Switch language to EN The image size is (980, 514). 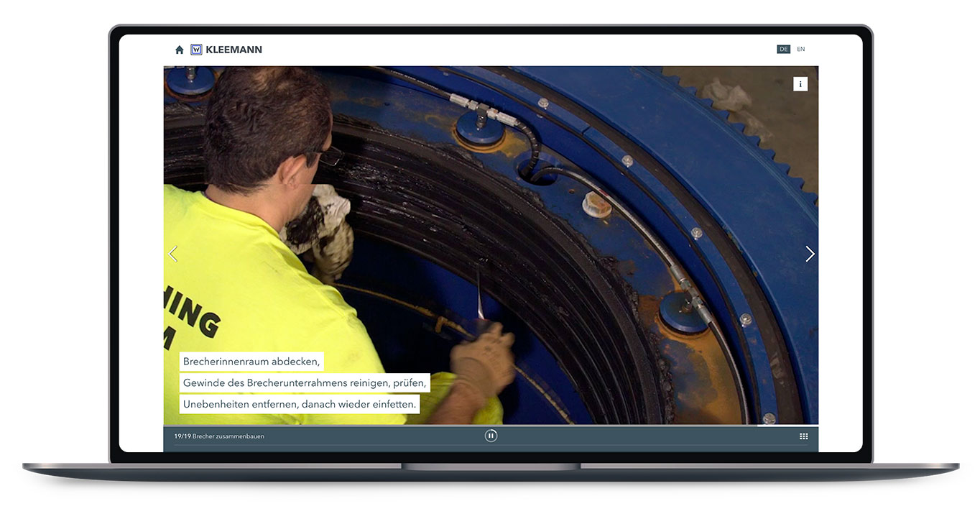801,50
